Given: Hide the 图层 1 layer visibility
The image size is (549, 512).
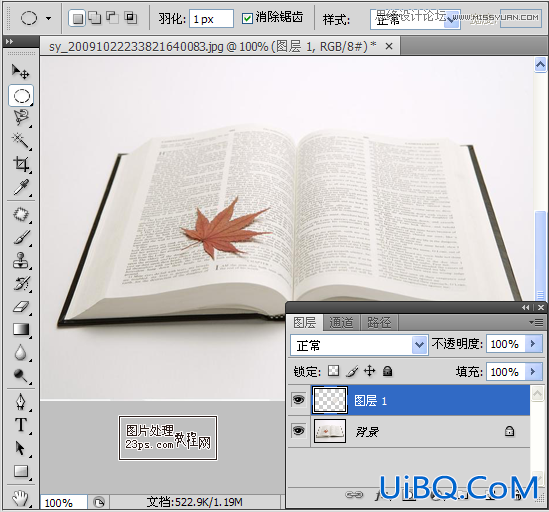Looking at the screenshot, I should coord(298,399).
